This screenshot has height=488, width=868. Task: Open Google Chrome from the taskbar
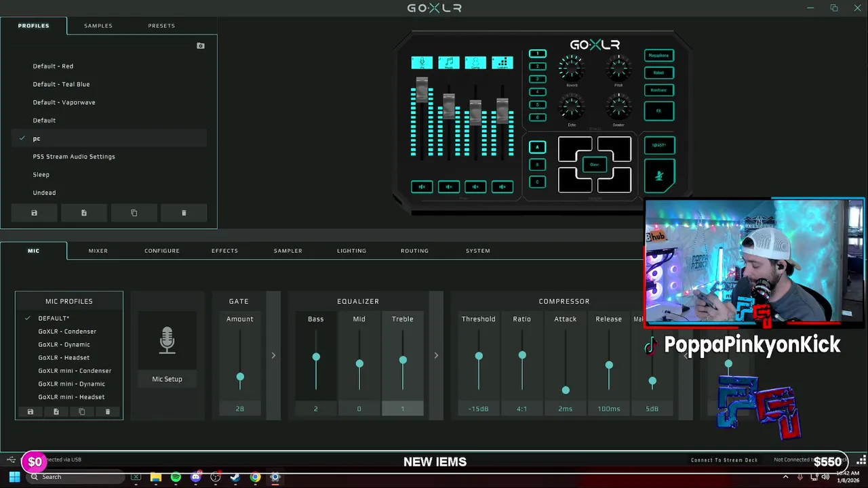255,477
